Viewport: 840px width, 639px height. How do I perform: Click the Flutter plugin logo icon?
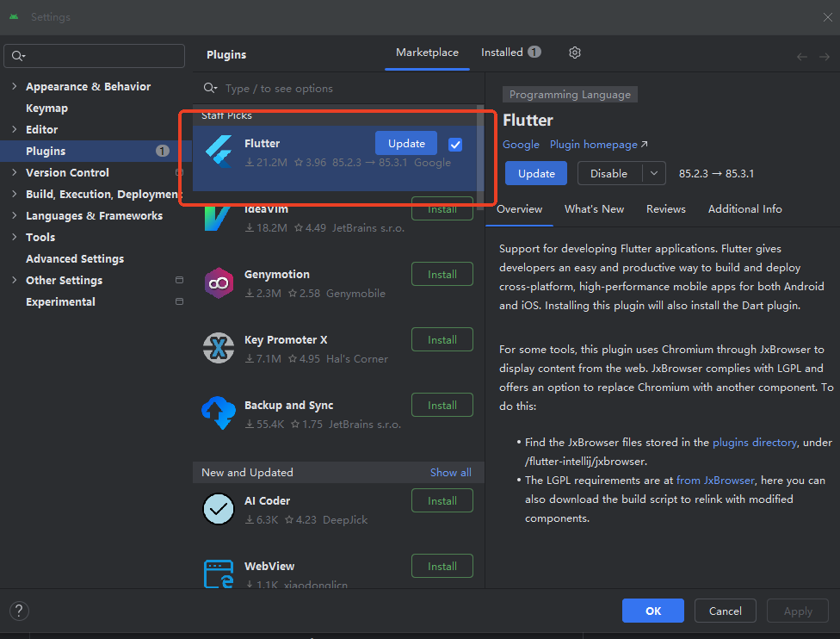point(218,152)
